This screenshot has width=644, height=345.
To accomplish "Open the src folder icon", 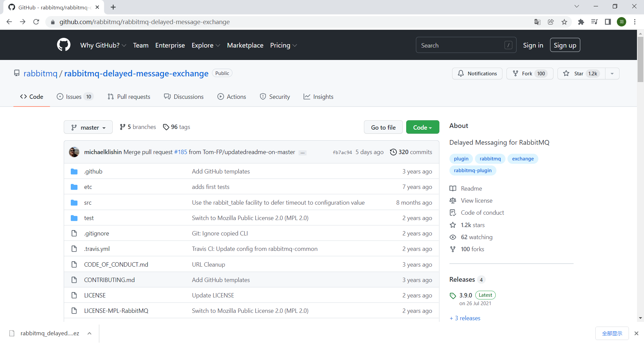I will (x=74, y=202).
